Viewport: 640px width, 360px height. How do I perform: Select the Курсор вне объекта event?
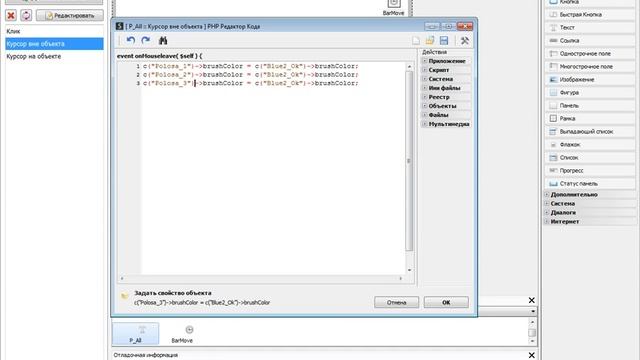click(54, 44)
